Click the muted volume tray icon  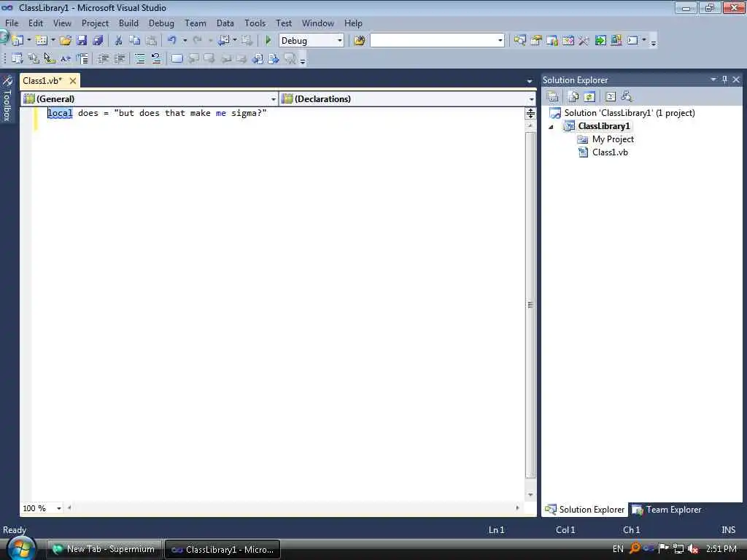tap(693, 549)
